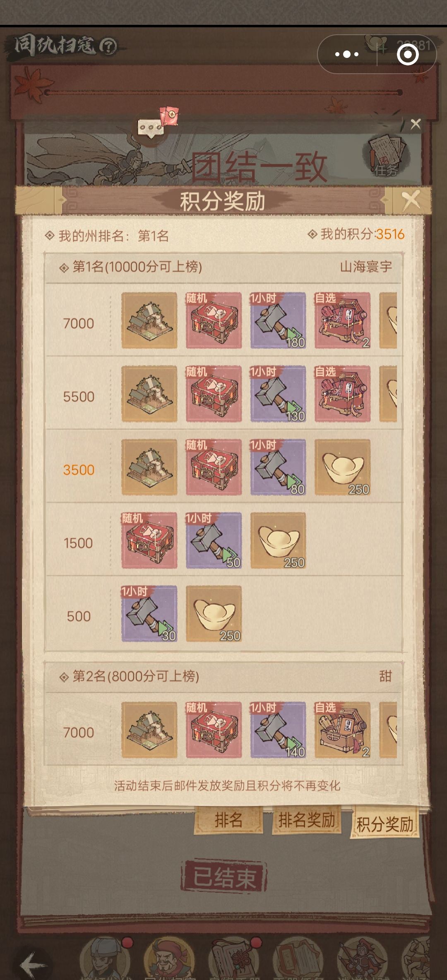Tap the 1小时 hammer showing 180

click(x=278, y=320)
